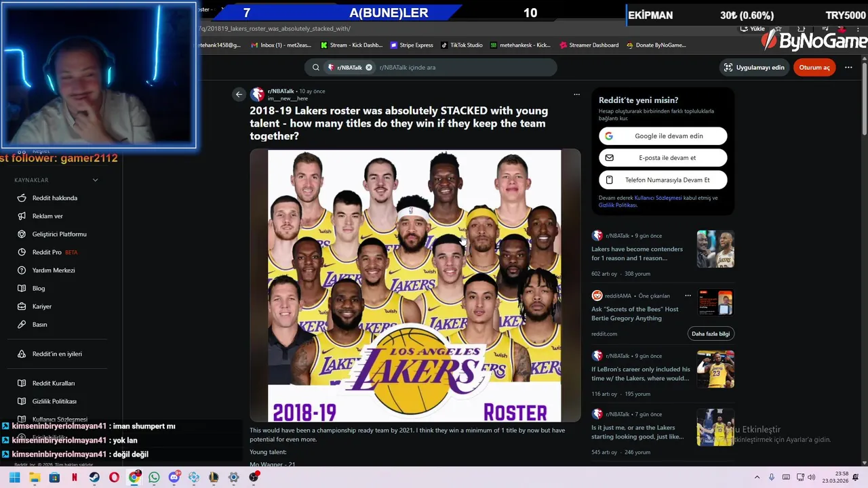Screen dimensions: 868x488
Task: Click the Reddit Kuralları icon
Action: tap(22, 383)
